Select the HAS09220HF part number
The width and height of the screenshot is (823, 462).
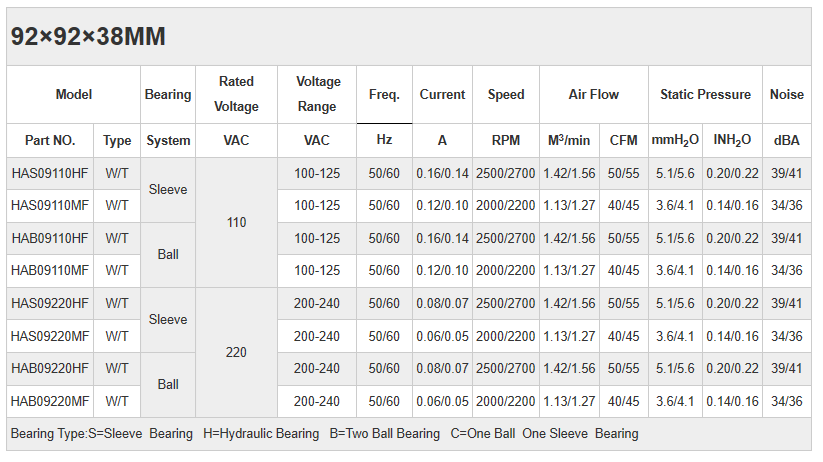pos(50,304)
